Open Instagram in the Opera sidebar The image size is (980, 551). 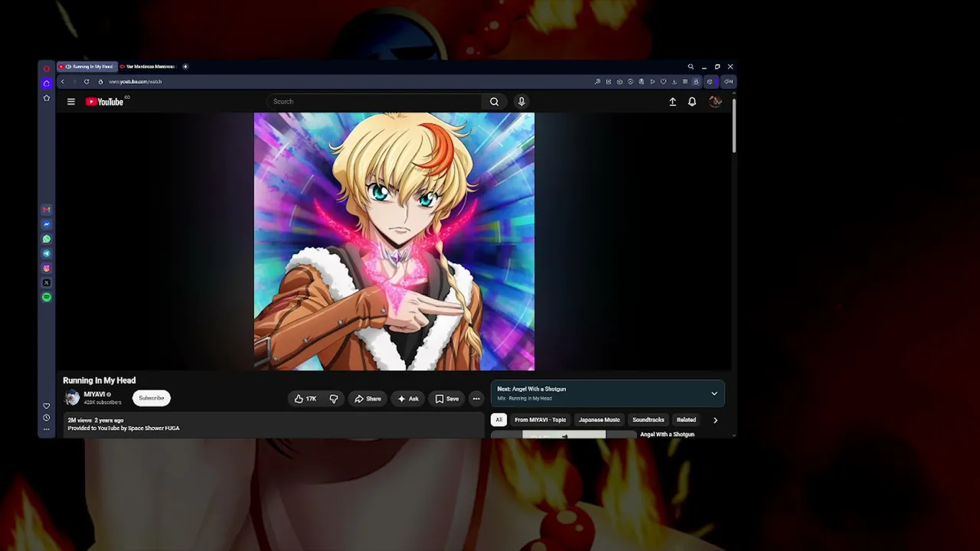tap(47, 268)
